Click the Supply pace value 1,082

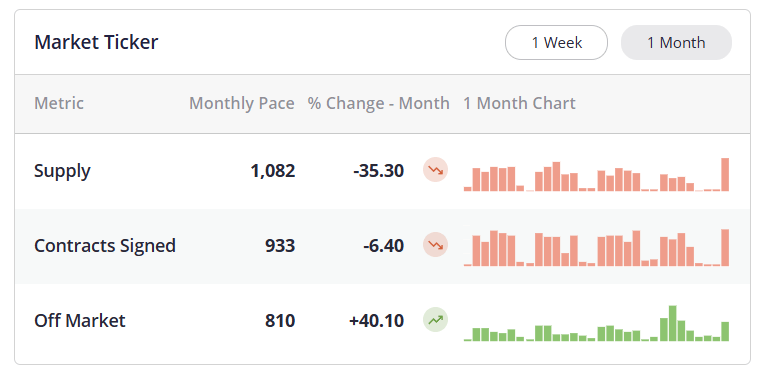pos(273,171)
